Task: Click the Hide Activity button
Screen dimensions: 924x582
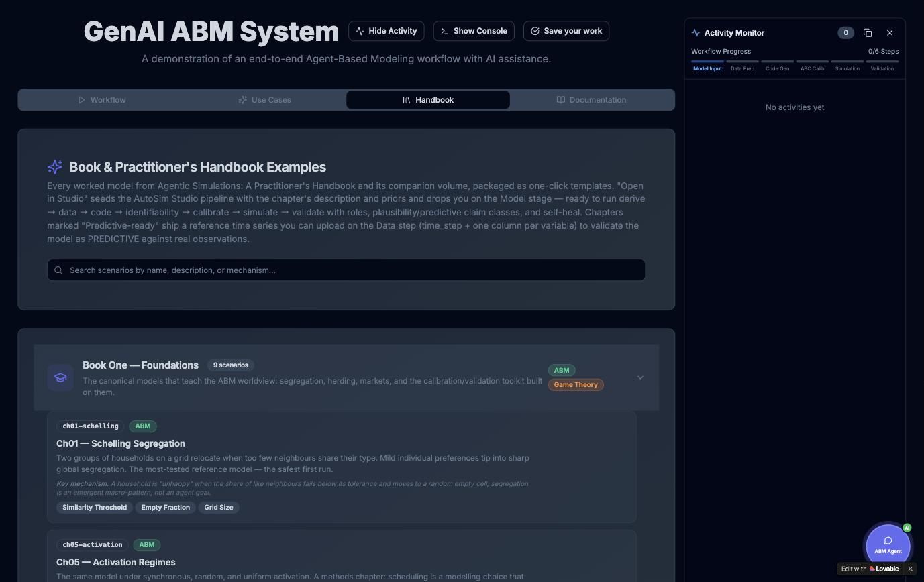Action: point(386,31)
